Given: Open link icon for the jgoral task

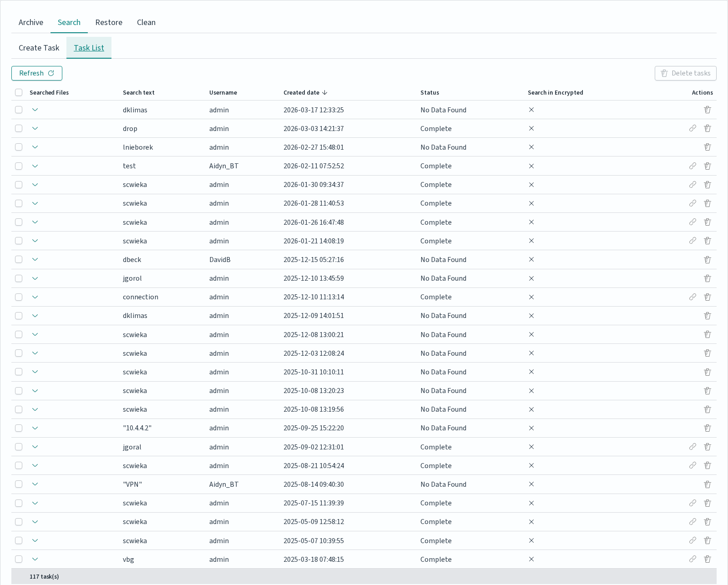Looking at the screenshot, I should [693, 447].
